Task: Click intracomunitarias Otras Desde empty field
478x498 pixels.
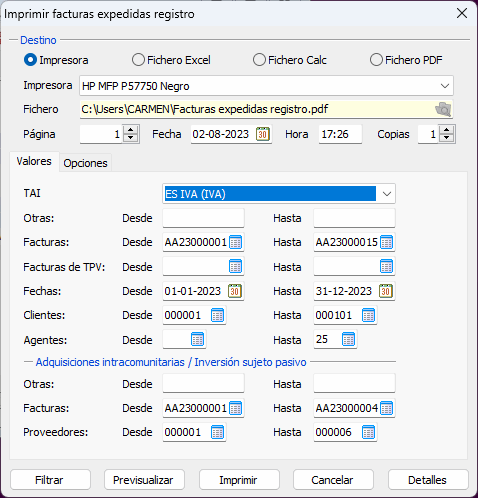Action: tap(203, 384)
